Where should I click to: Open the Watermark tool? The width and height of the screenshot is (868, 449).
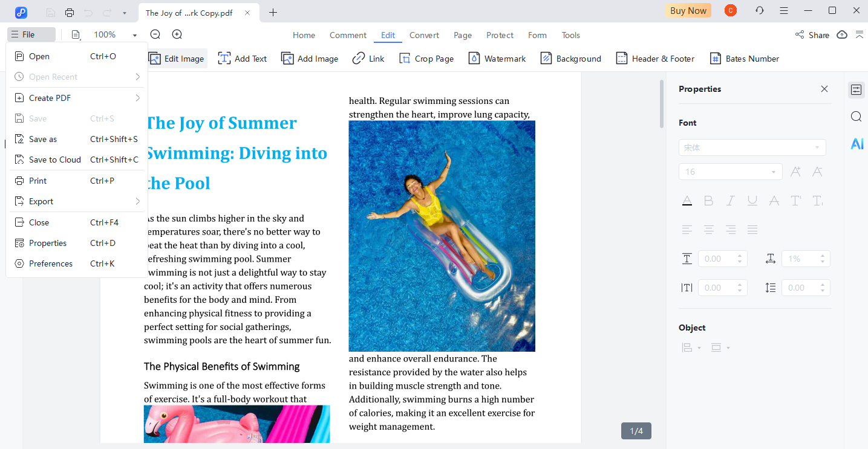click(496, 58)
